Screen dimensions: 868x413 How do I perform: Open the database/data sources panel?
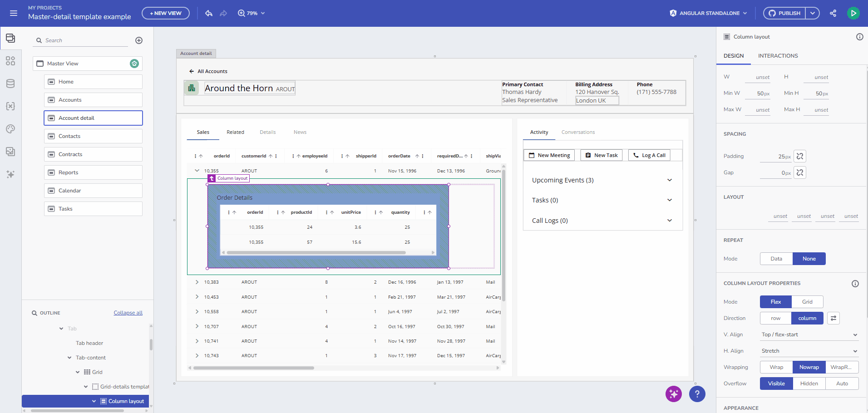10,84
